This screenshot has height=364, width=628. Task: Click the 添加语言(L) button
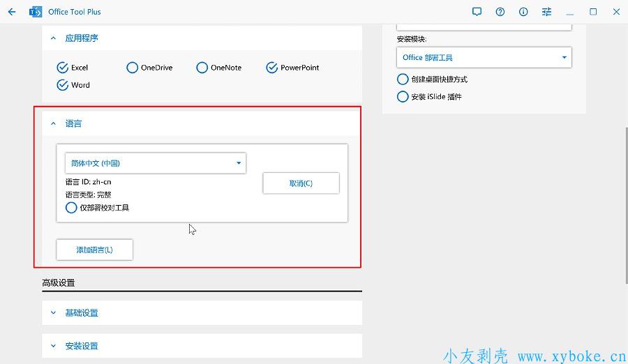point(94,250)
